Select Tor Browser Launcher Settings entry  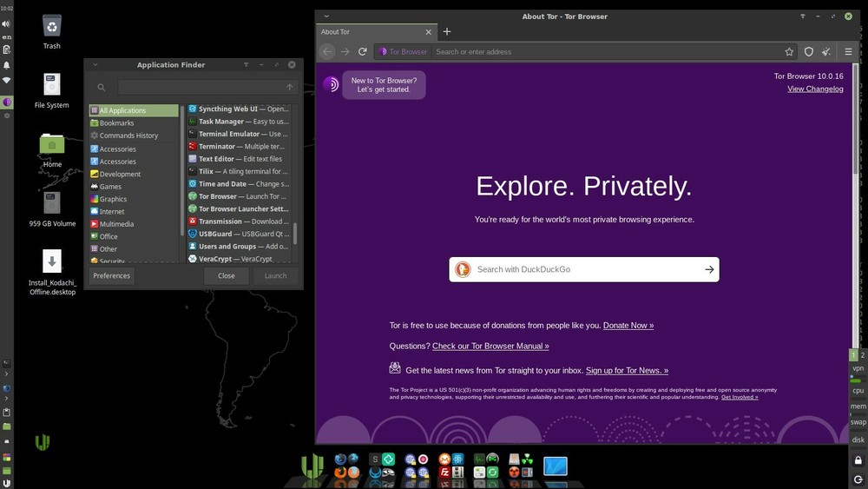point(239,208)
